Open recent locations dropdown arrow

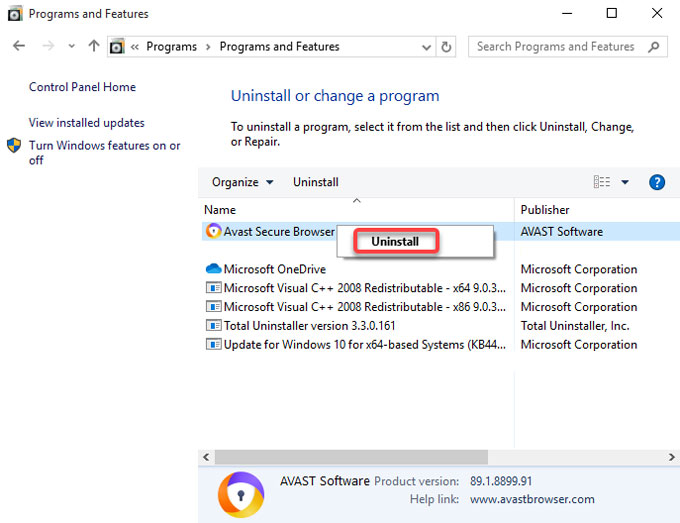point(72,46)
